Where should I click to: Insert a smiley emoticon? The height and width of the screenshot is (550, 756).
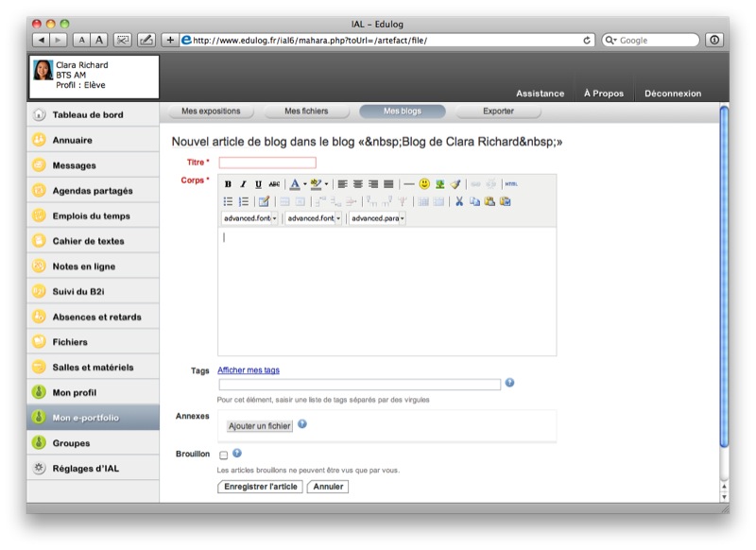[x=424, y=184]
